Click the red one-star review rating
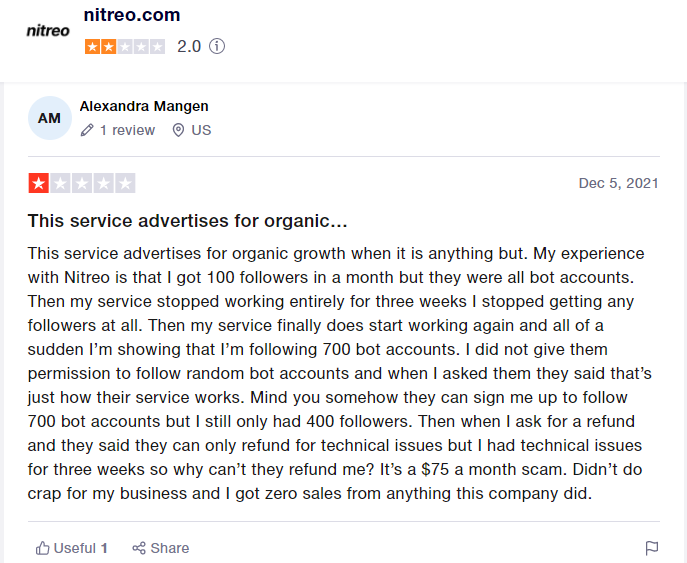The width and height of the screenshot is (687, 563). click(82, 183)
